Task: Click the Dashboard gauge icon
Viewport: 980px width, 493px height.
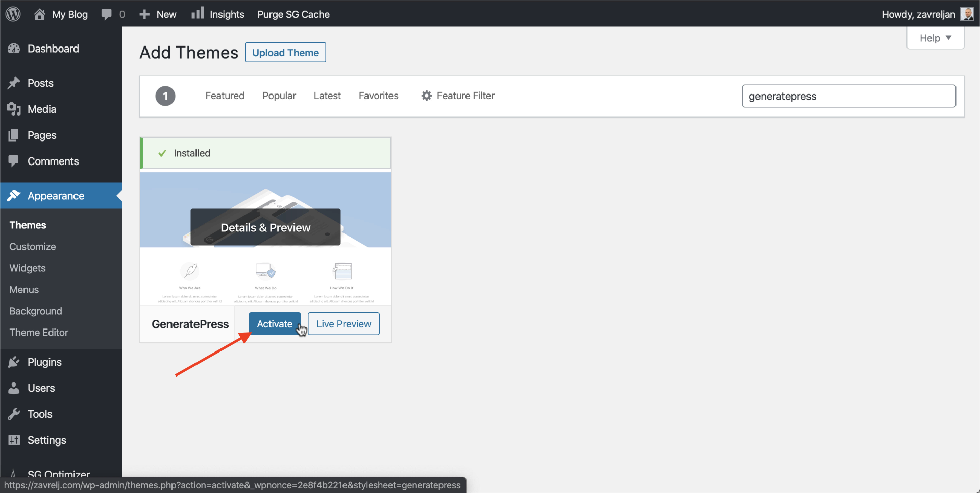Action: click(x=14, y=49)
